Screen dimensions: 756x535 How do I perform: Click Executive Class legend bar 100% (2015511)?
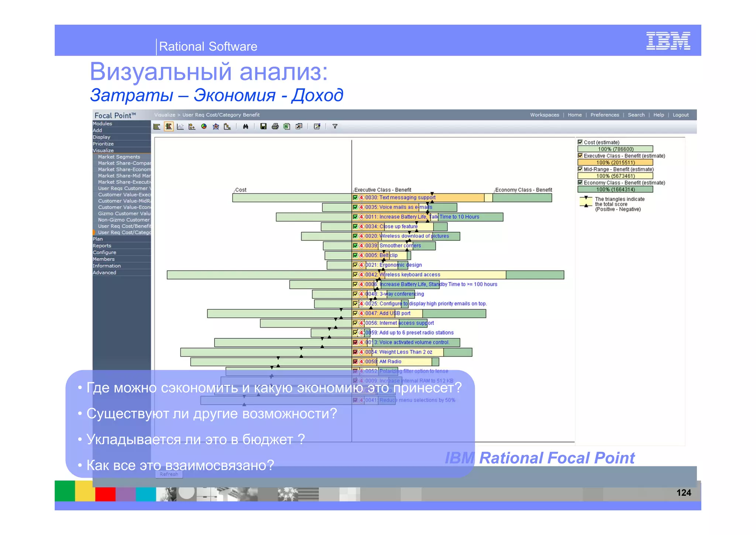[x=615, y=163]
